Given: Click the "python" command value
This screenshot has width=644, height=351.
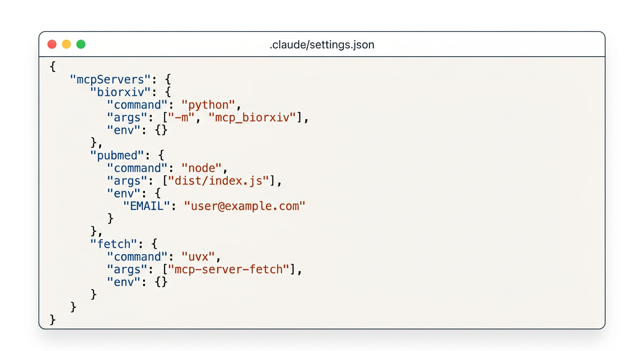Looking at the screenshot, I should tap(208, 105).
